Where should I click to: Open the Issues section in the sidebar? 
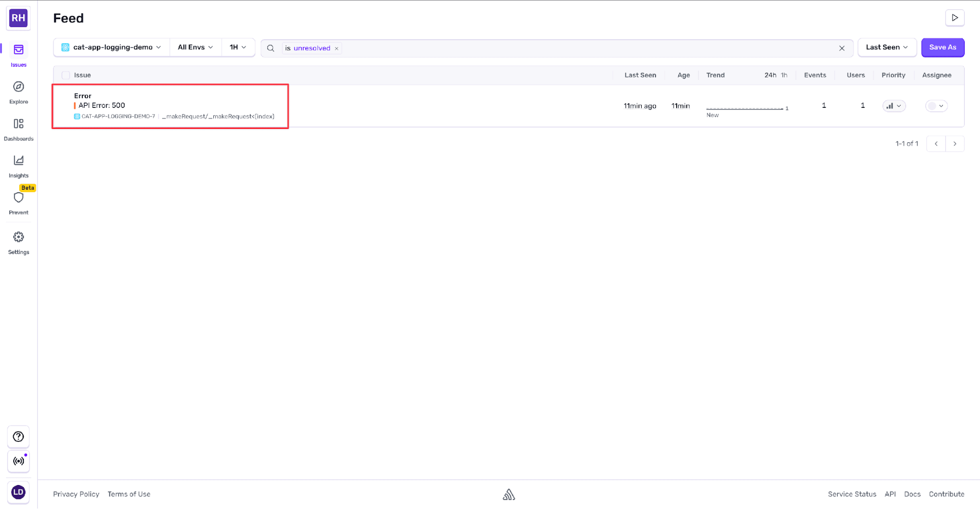tap(18, 51)
